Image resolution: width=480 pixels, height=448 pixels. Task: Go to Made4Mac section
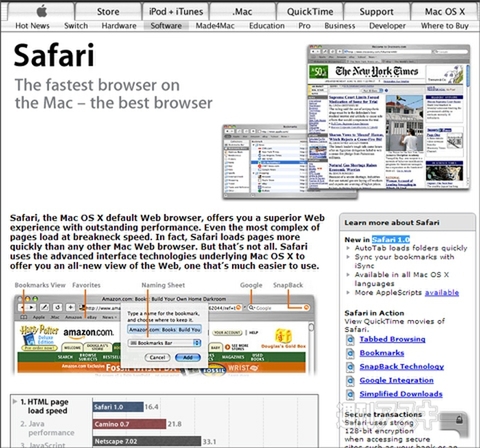coord(215,26)
